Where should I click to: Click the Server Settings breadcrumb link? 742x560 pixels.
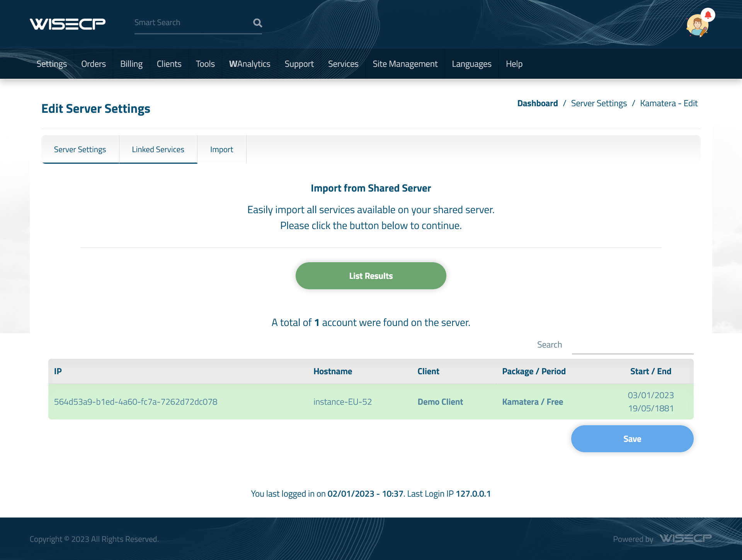599,103
